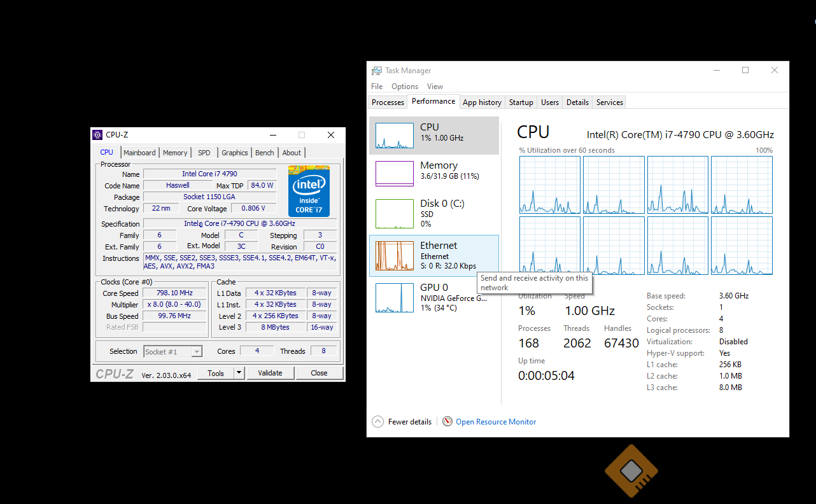Click the Name field showing Intel Core i7 4790
This screenshot has height=504, width=816.
pyautogui.click(x=209, y=174)
